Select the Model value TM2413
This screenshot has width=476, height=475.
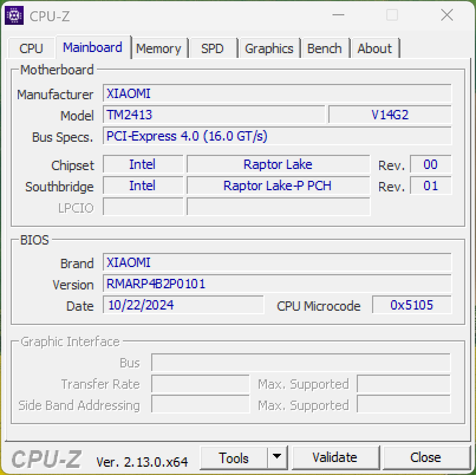coord(214,115)
